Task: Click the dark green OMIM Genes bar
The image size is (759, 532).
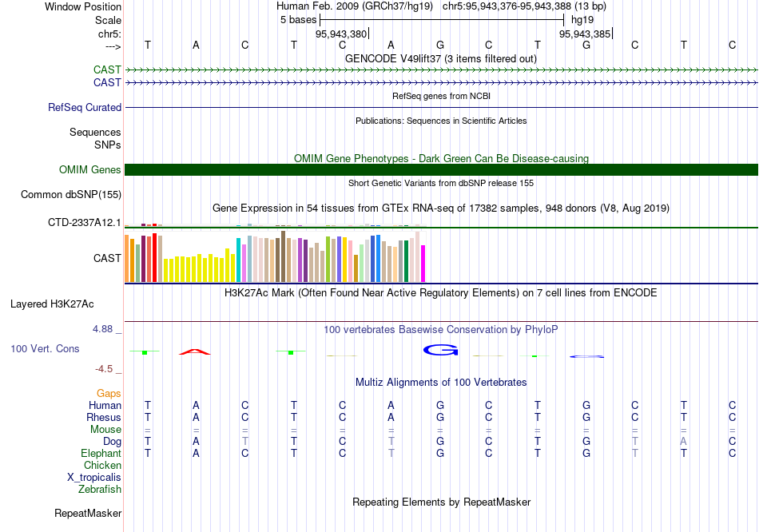Action: 442,170
